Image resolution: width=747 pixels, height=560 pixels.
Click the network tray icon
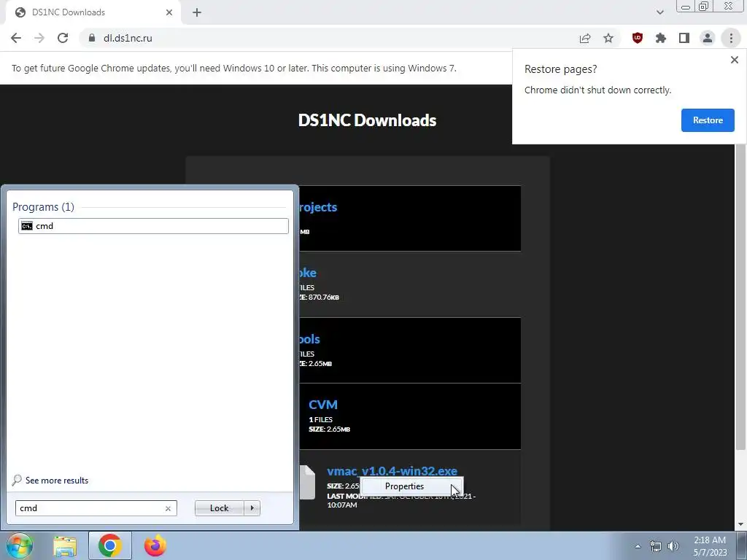coord(656,546)
